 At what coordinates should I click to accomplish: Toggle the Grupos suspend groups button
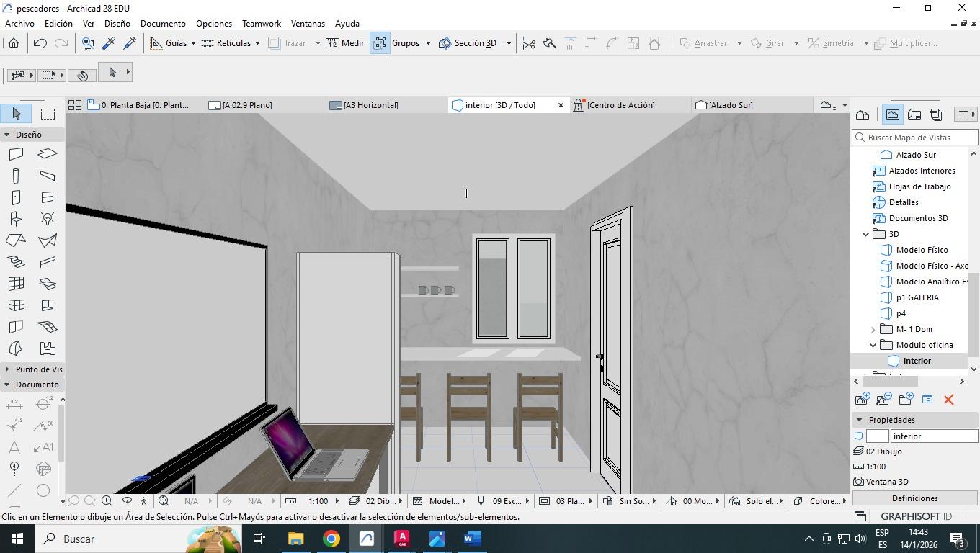(x=380, y=43)
